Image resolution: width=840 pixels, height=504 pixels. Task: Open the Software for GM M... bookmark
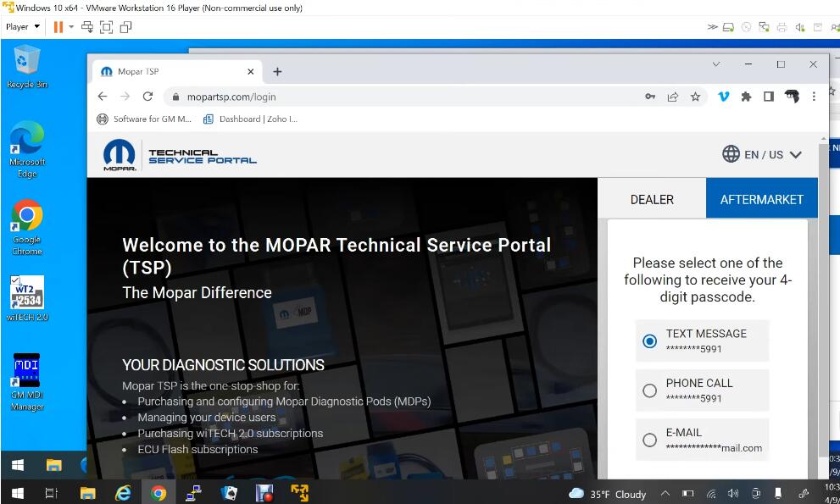(x=144, y=119)
